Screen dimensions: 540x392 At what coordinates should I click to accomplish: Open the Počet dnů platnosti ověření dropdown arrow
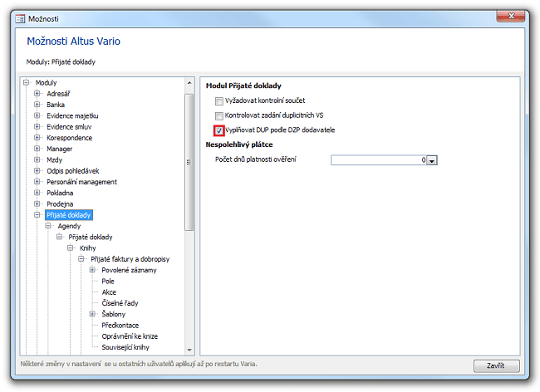[432, 160]
